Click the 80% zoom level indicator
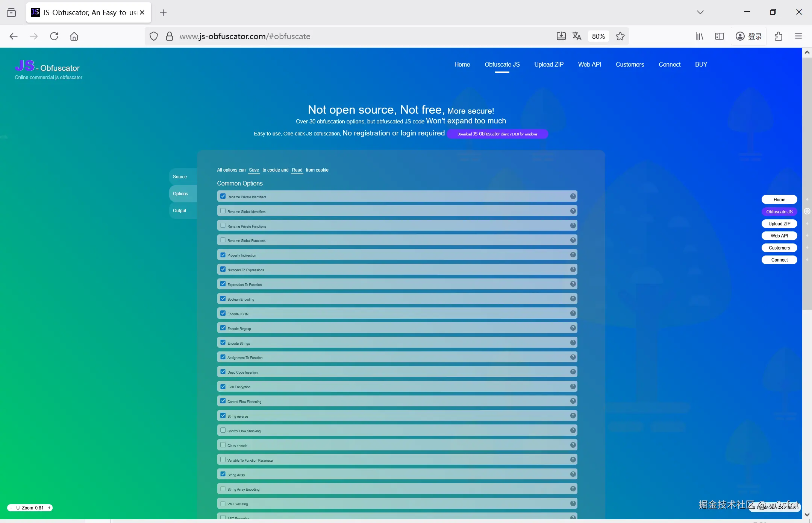The height and width of the screenshot is (523, 812). pos(598,36)
